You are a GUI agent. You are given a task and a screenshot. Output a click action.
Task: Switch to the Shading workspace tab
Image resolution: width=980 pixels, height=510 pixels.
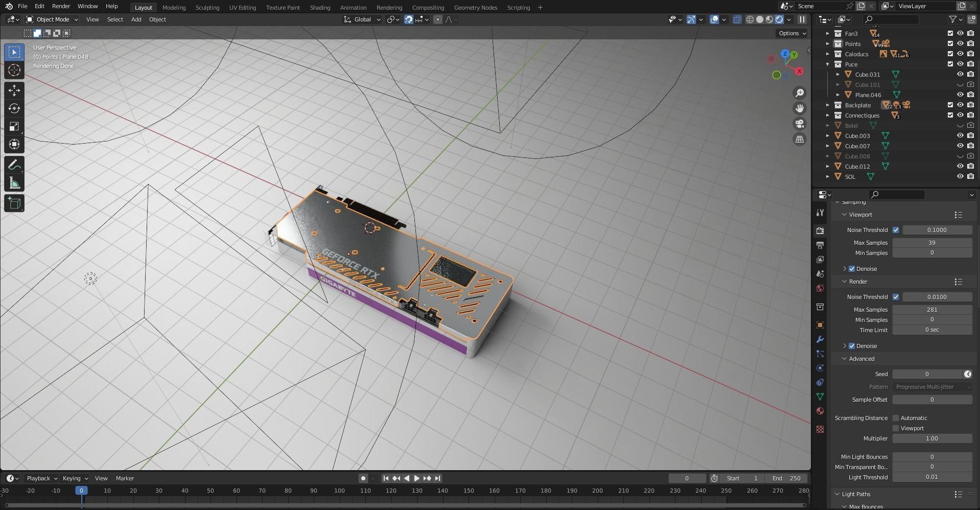point(320,8)
